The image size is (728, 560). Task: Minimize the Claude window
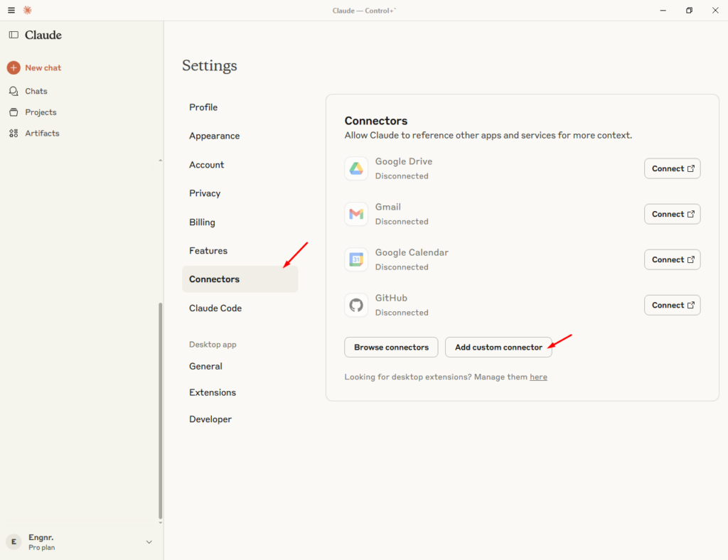(663, 10)
